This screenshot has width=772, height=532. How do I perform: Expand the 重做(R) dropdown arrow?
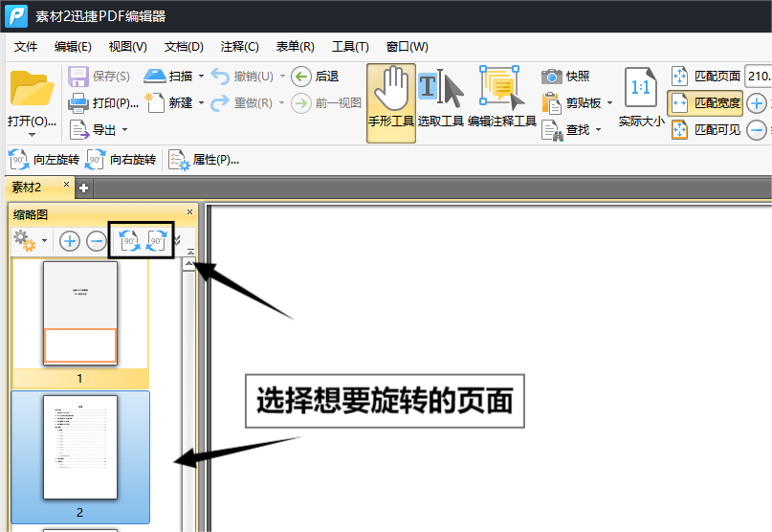(282, 103)
